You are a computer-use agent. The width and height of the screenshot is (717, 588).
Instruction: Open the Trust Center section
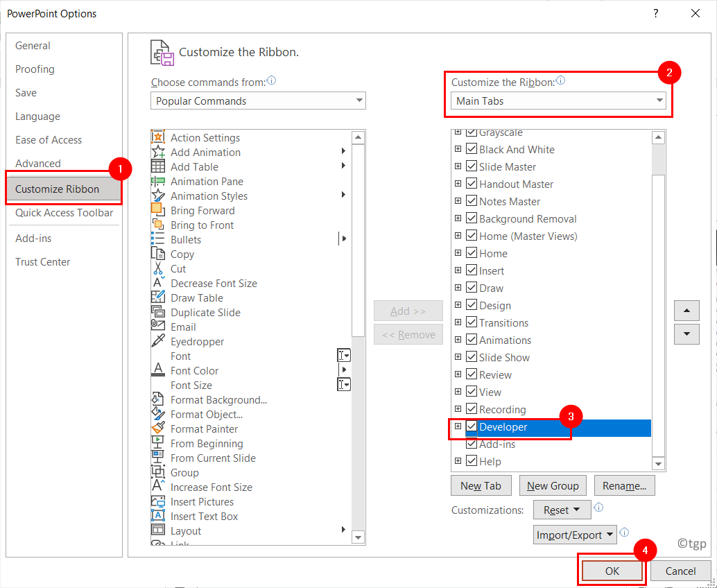click(x=42, y=262)
